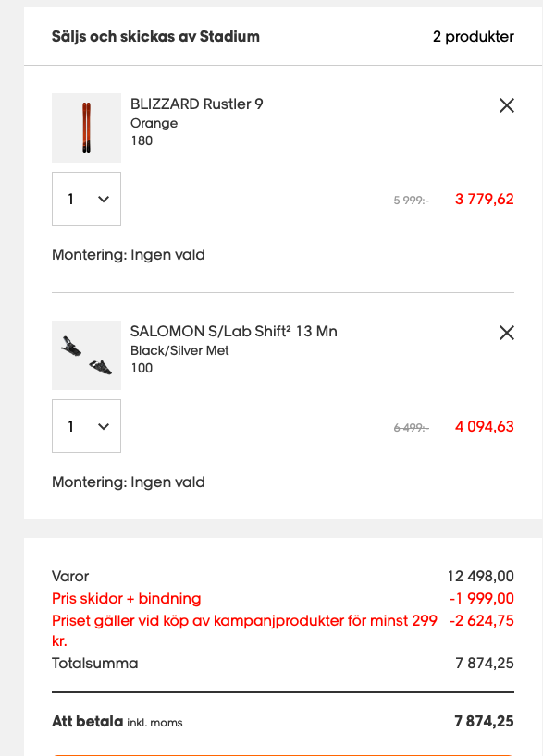The width and height of the screenshot is (543, 756).
Task: Remove SALOMON S/Lab Shift² 13 Mn from cart
Action: 506,333
